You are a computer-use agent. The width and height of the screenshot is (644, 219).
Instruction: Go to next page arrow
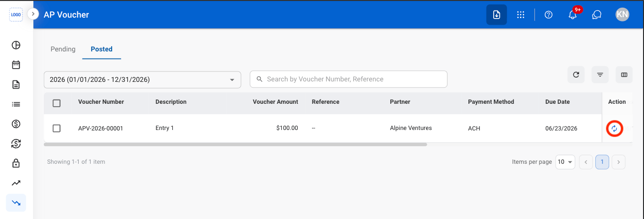pyautogui.click(x=618, y=162)
